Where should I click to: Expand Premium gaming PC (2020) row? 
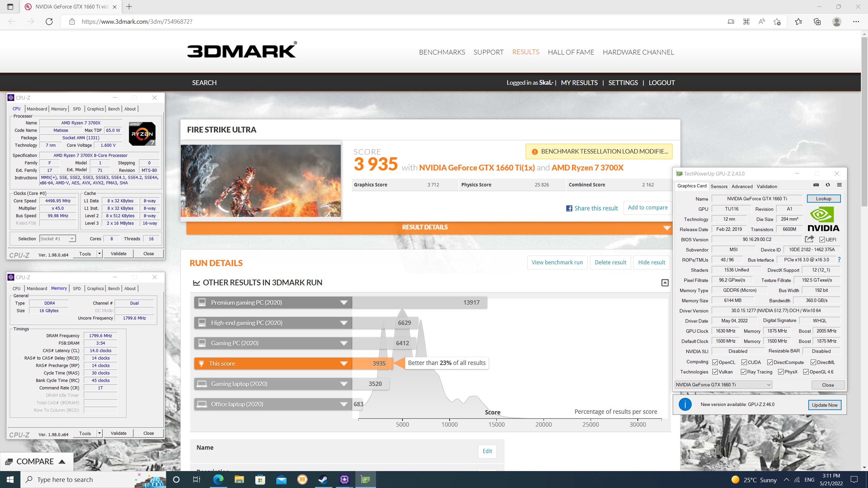[x=344, y=303]
